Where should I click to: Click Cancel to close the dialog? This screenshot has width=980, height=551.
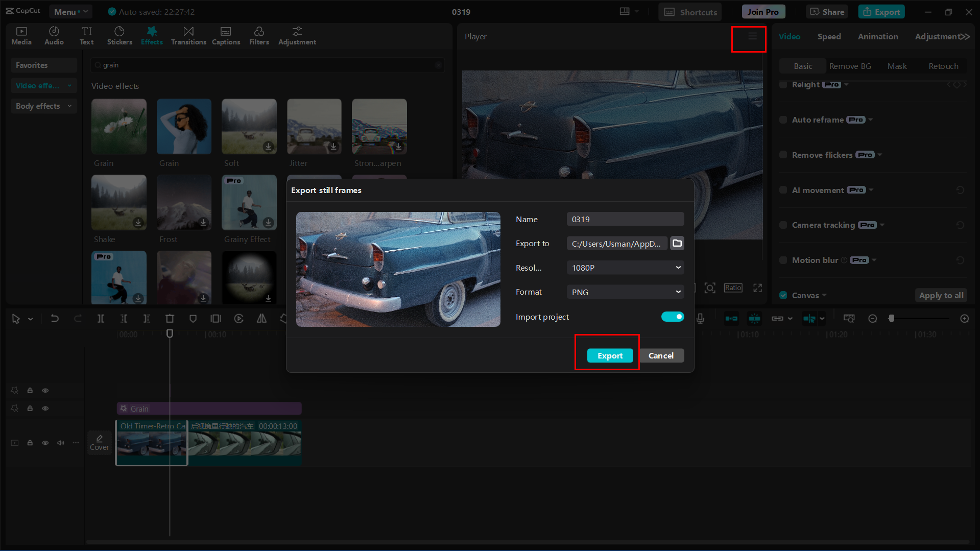click(661, 355)
